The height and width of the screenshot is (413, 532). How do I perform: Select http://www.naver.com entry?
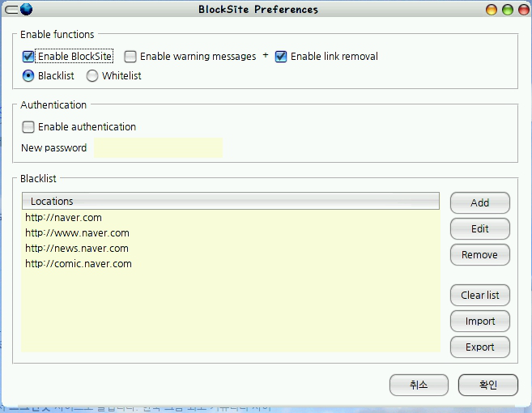pyautogui.click(x=231, y=233)
